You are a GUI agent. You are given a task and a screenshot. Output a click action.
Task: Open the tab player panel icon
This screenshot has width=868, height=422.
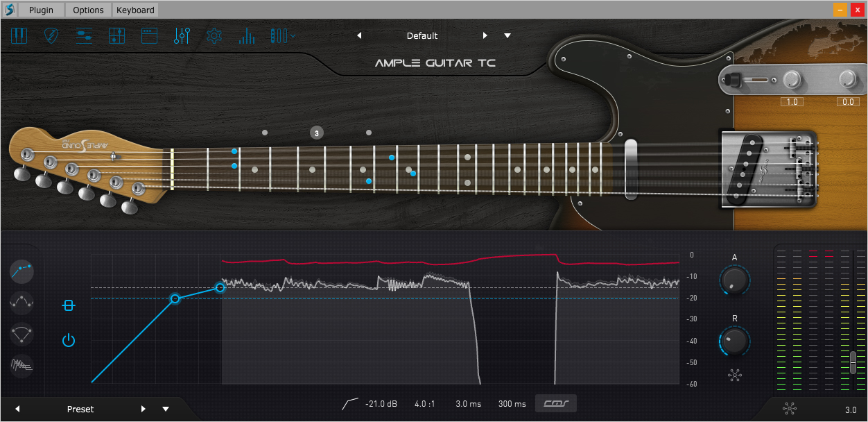coord(85,35)
